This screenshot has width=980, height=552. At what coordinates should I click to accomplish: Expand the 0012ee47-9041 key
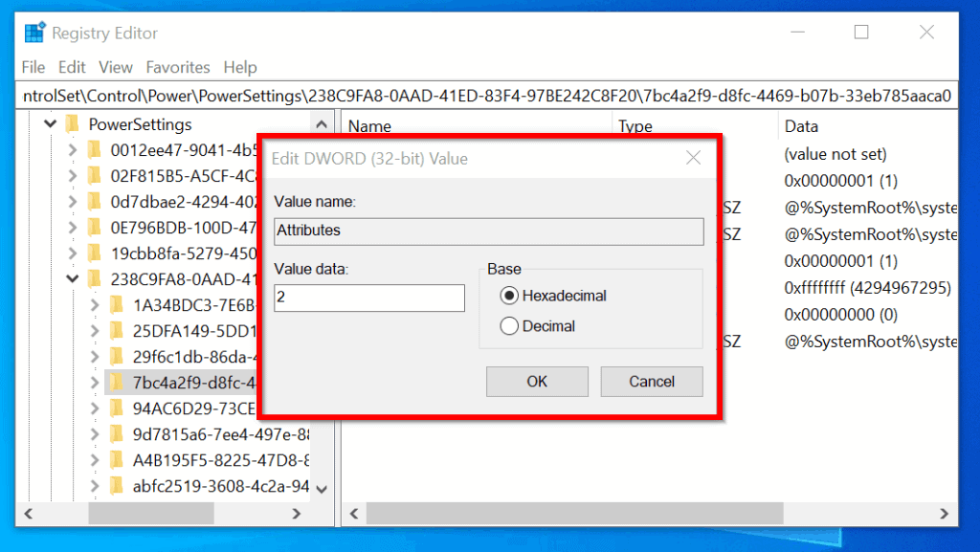73,150
